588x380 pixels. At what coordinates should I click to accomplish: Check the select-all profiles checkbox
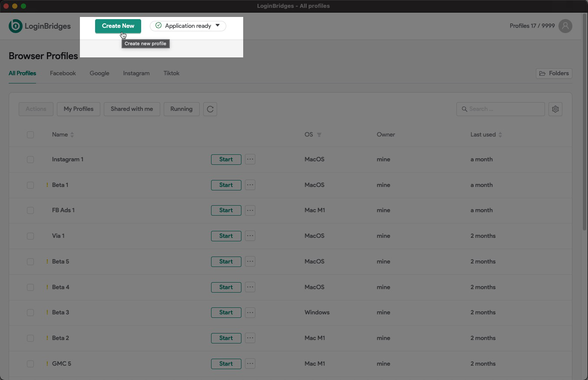click(x=30, y=135)
